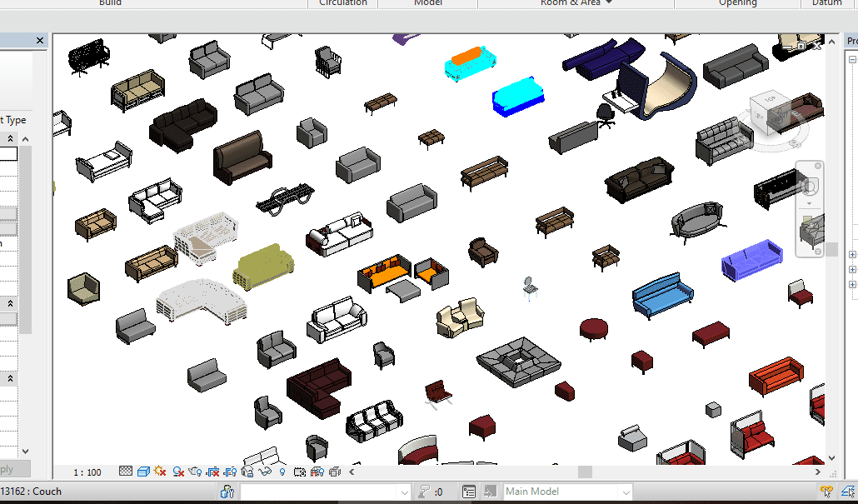
Task: Click the Visual Style cube icon
Action: coord(142,472)
